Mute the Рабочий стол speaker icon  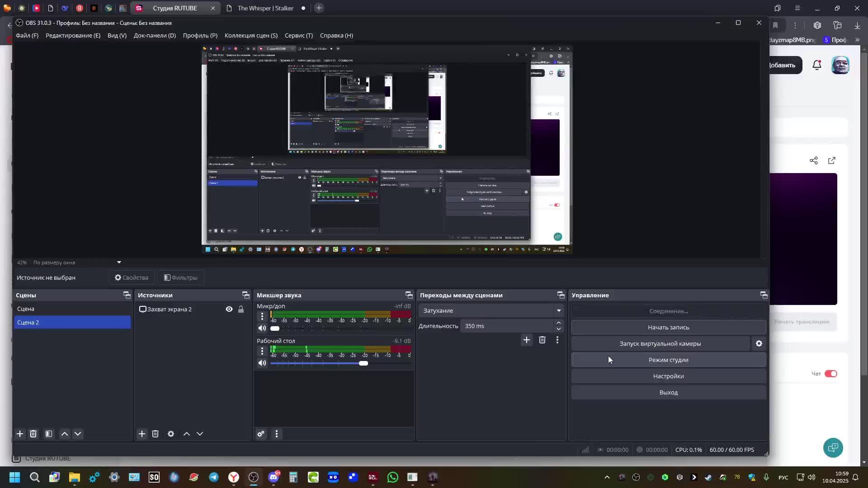[x=262, y=363]
